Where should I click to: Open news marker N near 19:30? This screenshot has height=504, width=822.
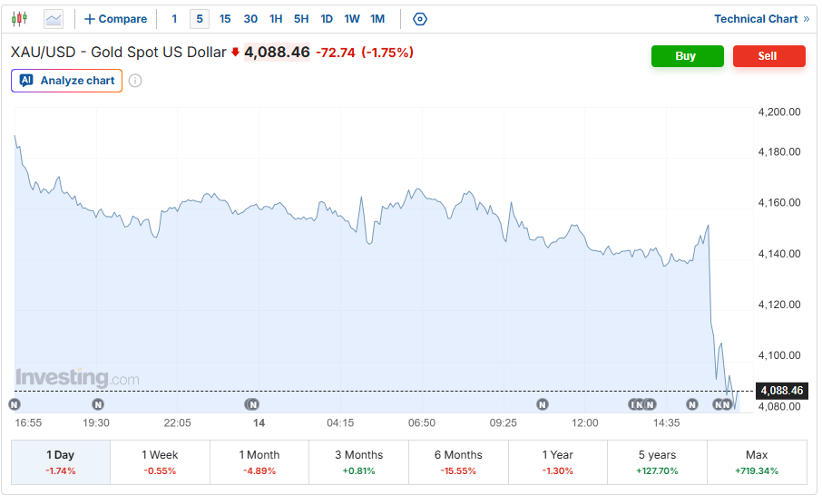[98, 404]
